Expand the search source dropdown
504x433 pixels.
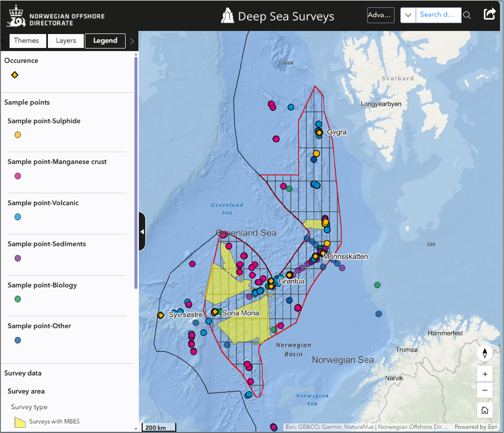coord(408,15)
